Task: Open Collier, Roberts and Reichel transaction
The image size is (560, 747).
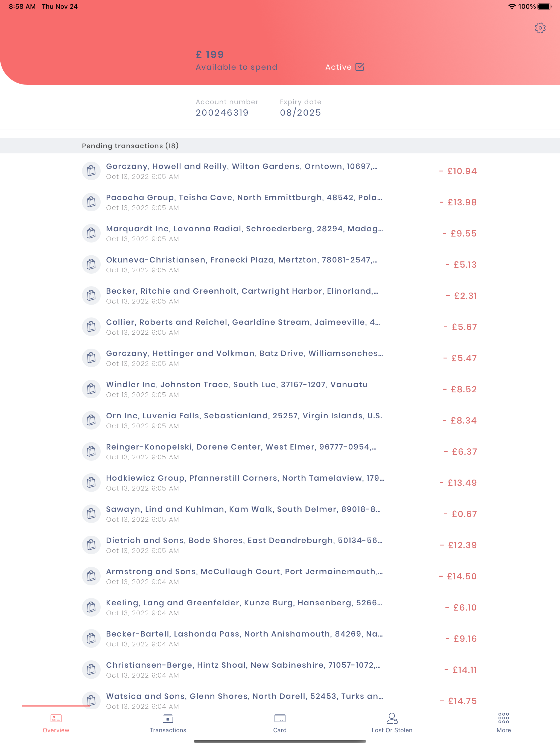Action: coord(280,326)
